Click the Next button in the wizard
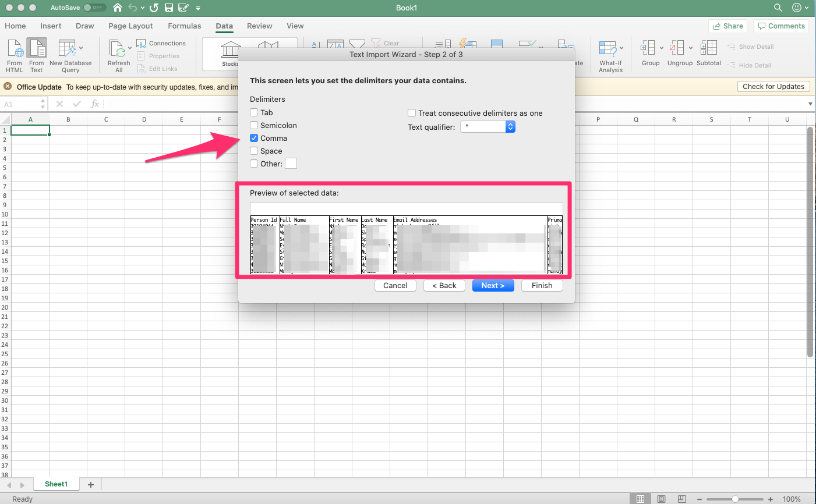This screenshot has width=816, height=504. 493,285
